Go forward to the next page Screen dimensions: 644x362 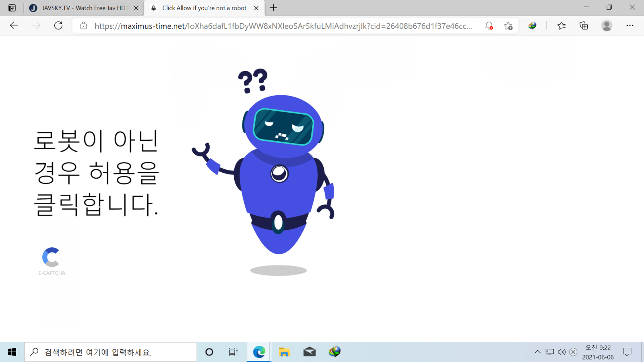[x=36, y=25]
